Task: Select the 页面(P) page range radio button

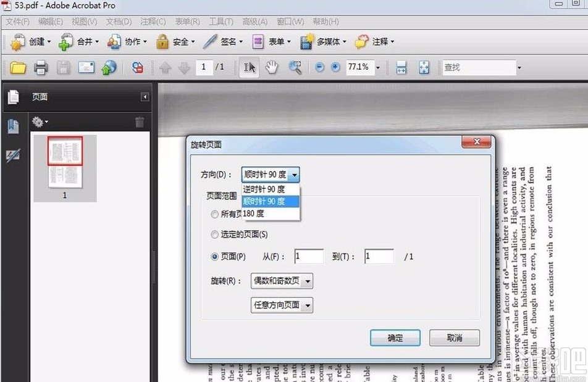Action: (214, 256)
